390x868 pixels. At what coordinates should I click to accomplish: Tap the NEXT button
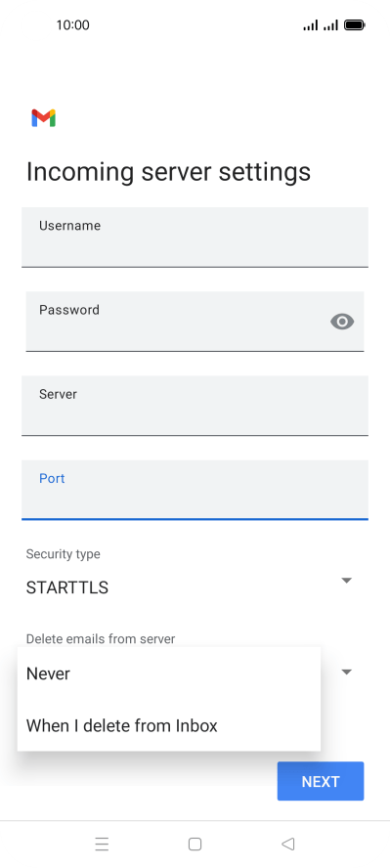(321, 781)
